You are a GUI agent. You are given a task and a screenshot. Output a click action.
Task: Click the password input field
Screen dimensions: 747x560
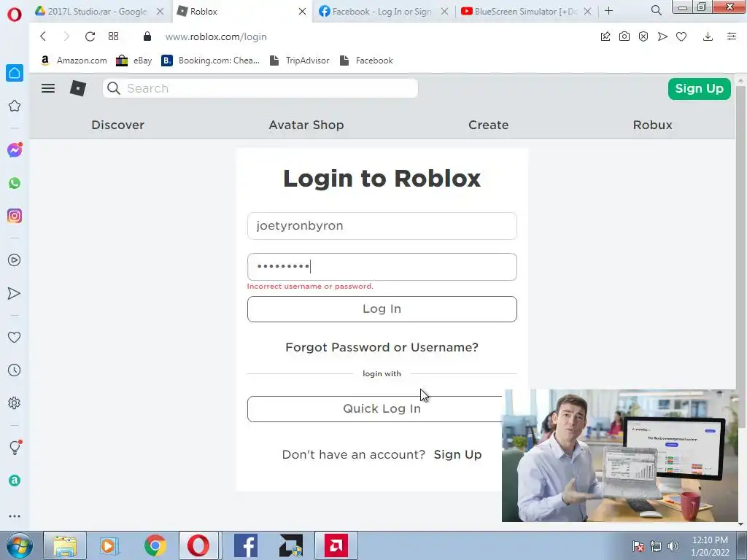[x=382, y=267]
